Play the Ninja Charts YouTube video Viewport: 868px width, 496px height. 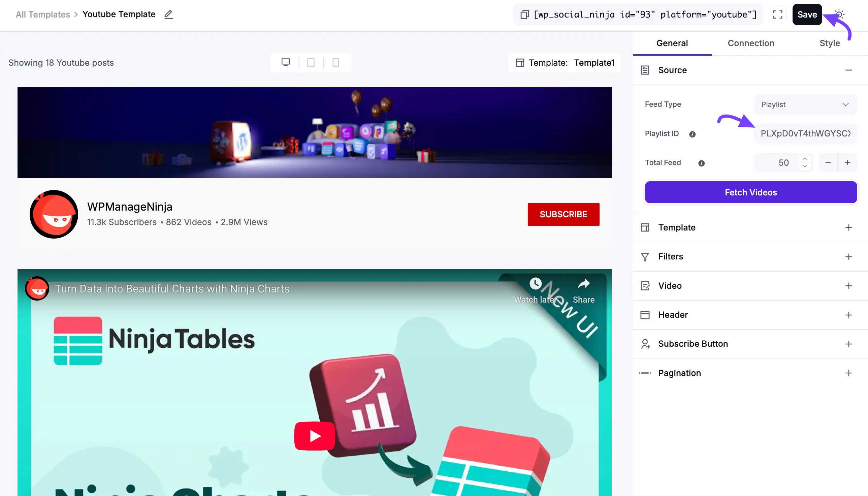coord(315,436)
